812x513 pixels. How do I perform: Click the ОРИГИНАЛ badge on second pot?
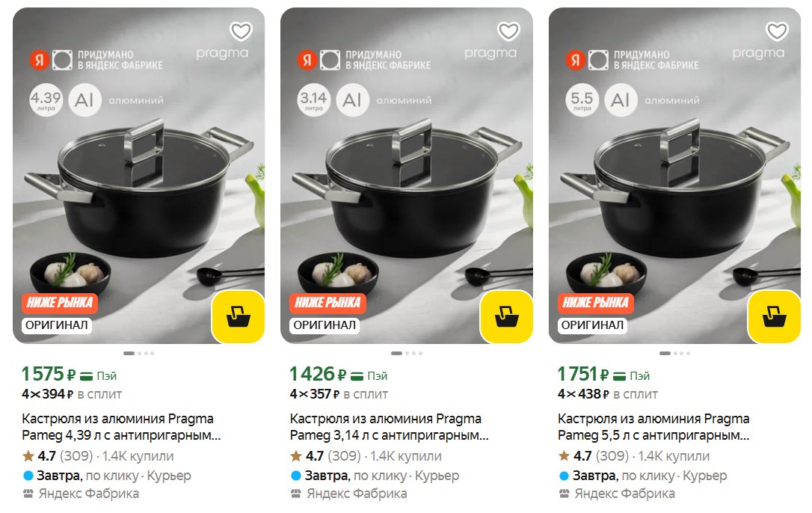[324, 325]
